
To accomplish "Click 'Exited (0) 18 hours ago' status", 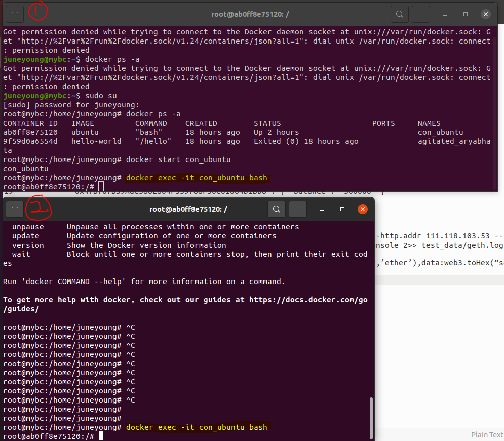I will coord(306,141).
